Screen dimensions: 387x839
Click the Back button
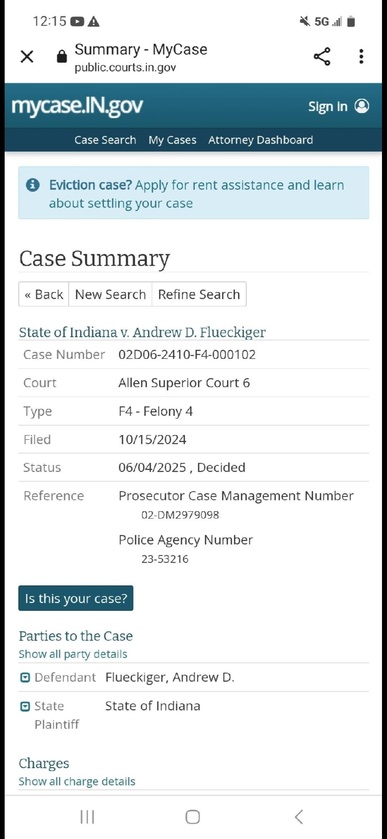tap(43, 294)
